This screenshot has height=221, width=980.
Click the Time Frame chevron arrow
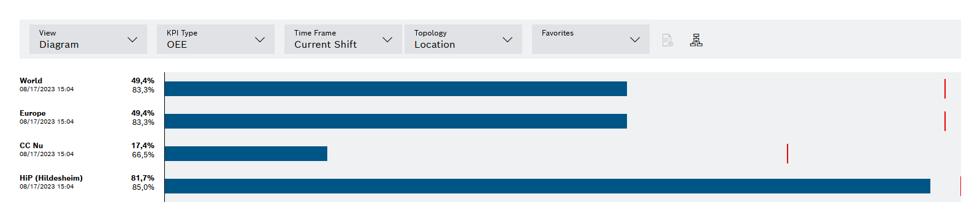(387, 40)
